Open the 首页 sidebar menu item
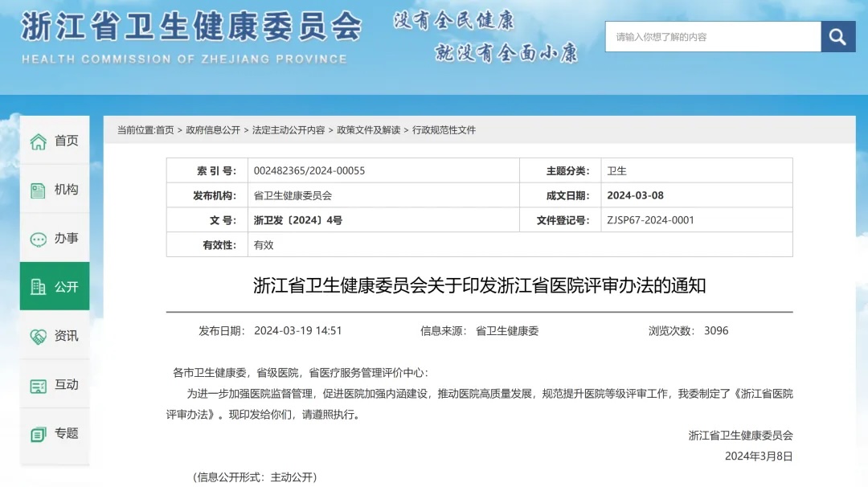This screenshot has width=868, height=487. (55, 141)
